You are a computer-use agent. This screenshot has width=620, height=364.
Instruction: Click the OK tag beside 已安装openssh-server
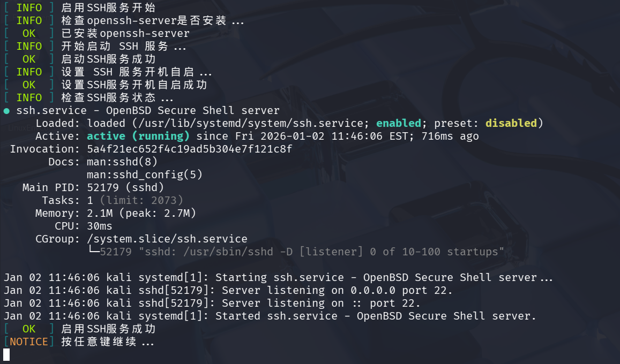[29, 33]
